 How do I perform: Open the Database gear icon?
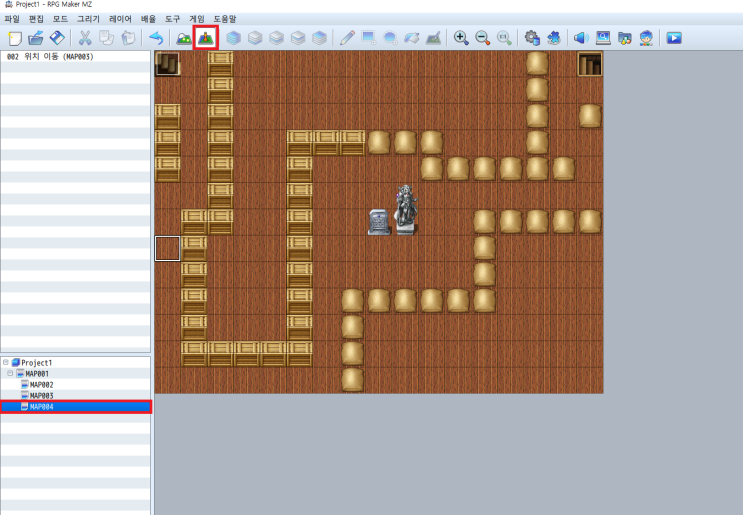tap(532, 38)
